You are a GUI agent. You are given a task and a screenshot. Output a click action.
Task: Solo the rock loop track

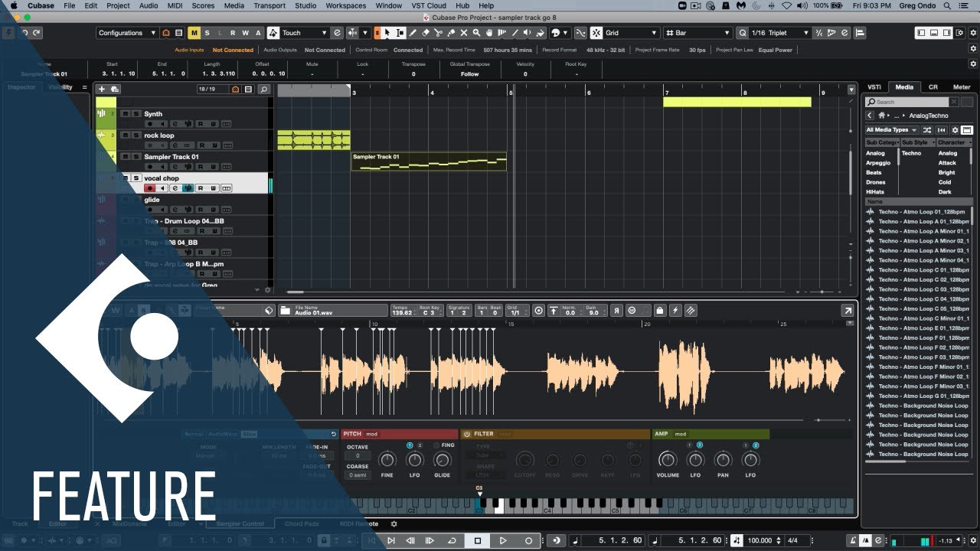136,135
